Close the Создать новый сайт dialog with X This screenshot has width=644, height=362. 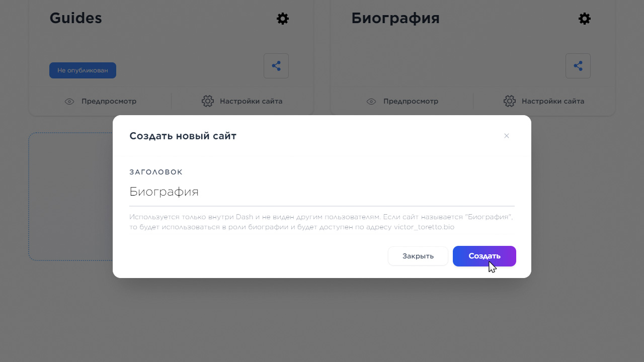pyautogui.click(x=507, y=136)
